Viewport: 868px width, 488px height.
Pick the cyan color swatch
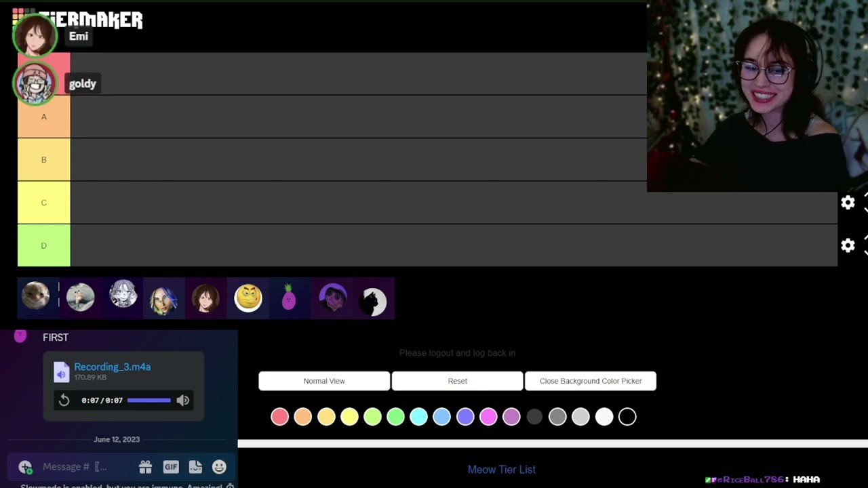pos(418,417)
